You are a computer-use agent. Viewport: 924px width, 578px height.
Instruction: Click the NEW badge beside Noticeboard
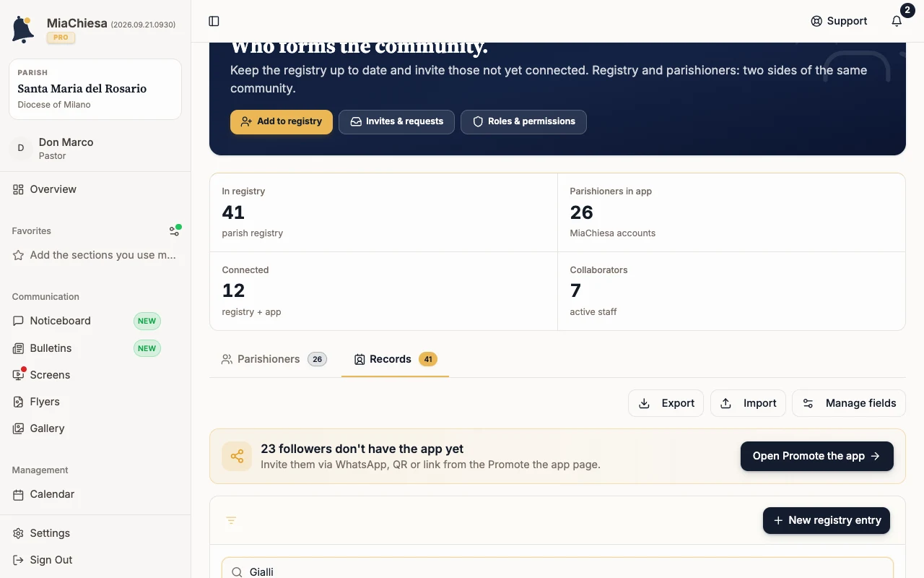coord(147,321)
